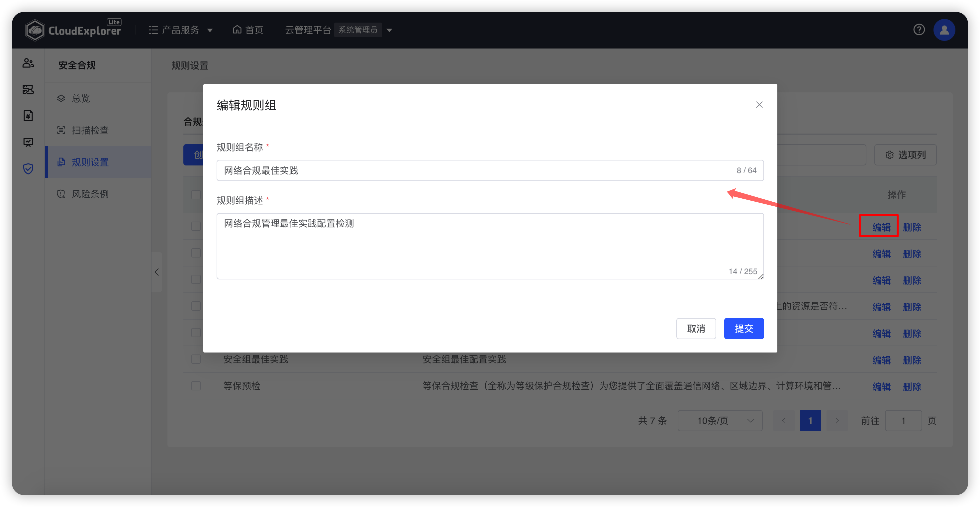Click 编辑 in the first table row
Image resolution: width=980 pixels, height=507 pixels.
tap(881, 227)
